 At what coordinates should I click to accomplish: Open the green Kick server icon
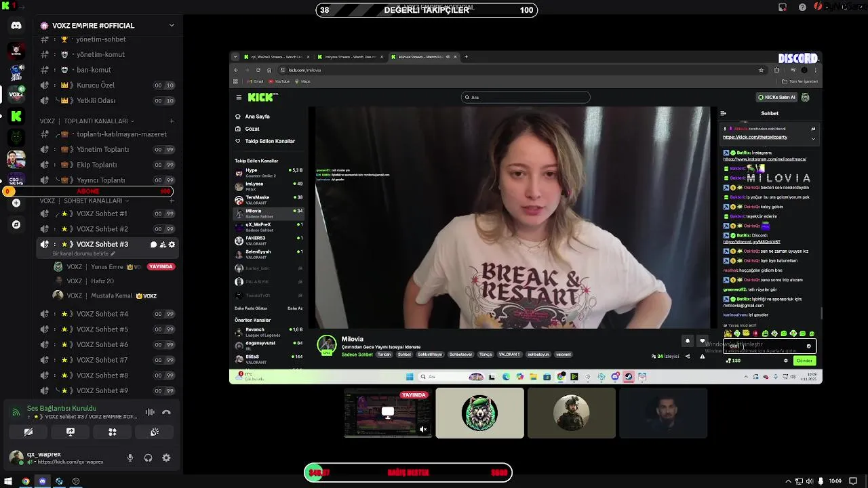16,116
